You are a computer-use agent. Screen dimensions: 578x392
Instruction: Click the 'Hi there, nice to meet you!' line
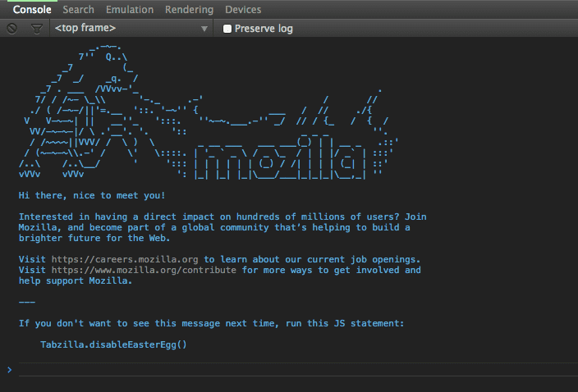pos(92,195)
